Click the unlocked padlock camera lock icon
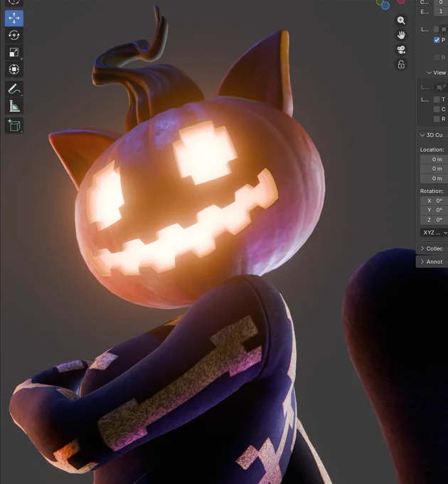Image resolution: width=448 pixels, height=484 pixels. [401, 64]
